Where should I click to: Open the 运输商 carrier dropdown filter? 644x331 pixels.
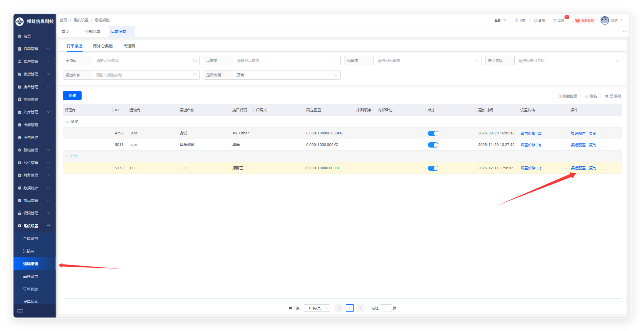(286, 61)
